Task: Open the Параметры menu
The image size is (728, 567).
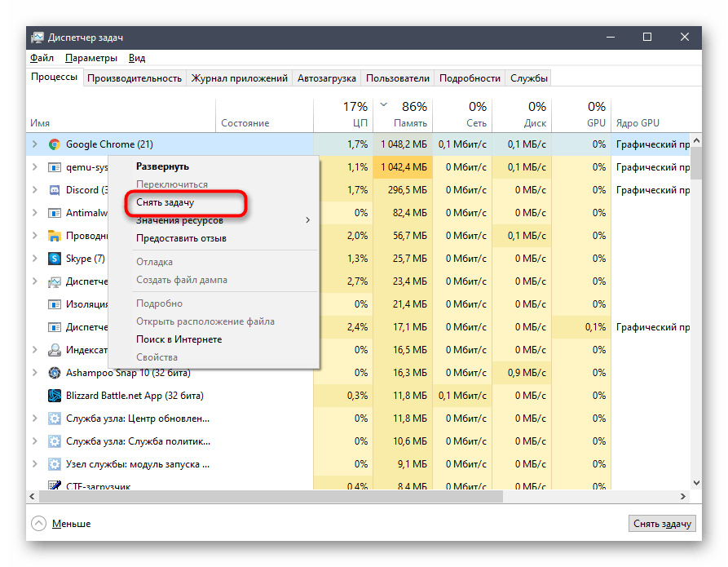Action: (91, 58)
